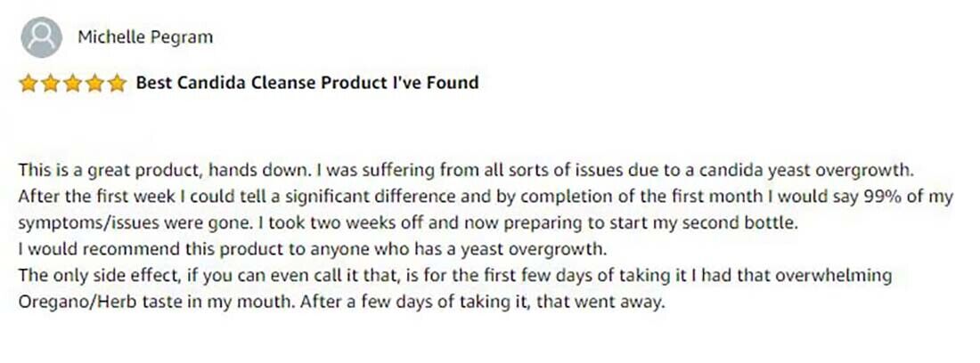The image size is (980, 363).
Task: Click the third rating star
Action: pyautogui.click(x=73, y=84)
